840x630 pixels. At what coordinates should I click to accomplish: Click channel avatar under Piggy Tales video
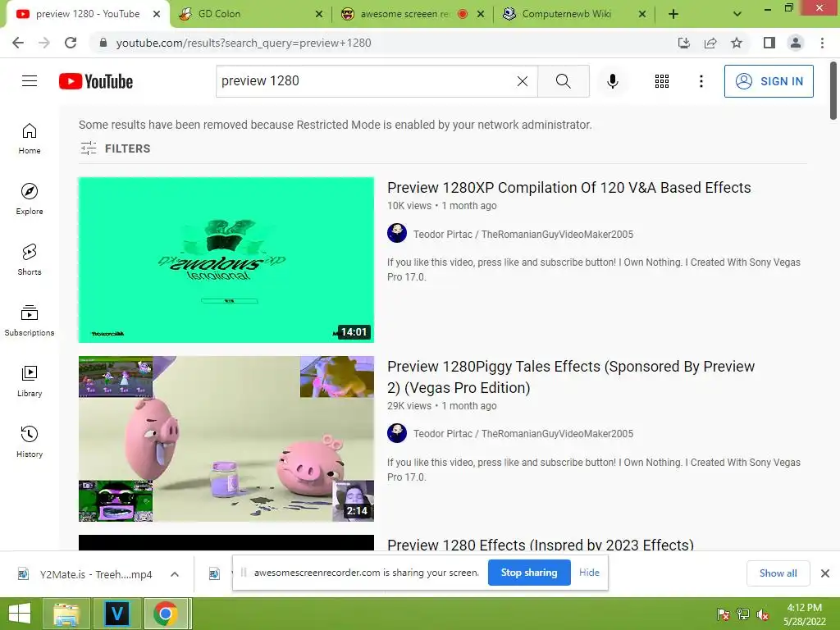(x=397, y=433)
